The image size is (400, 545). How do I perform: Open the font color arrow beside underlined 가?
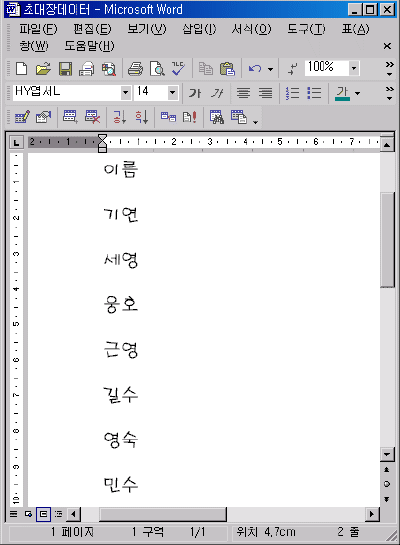[358, 93]
